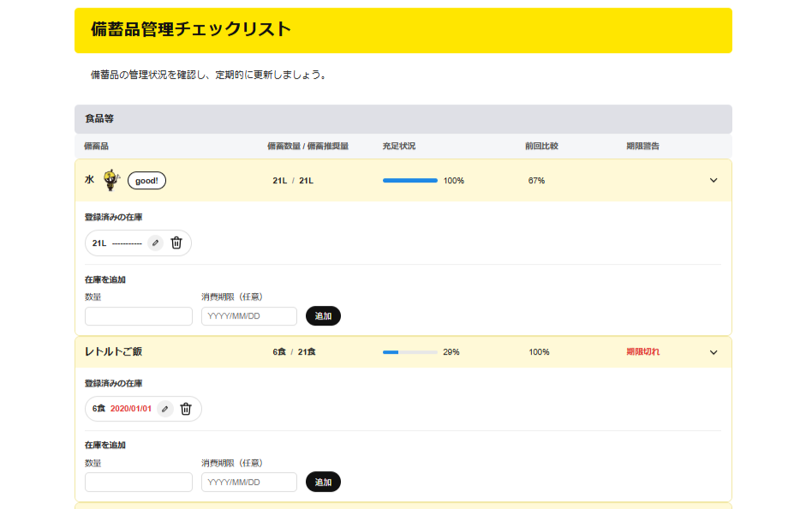Click the red 期限切れ warning label
The width and height of the screenshot is (812, 509).
643,352
